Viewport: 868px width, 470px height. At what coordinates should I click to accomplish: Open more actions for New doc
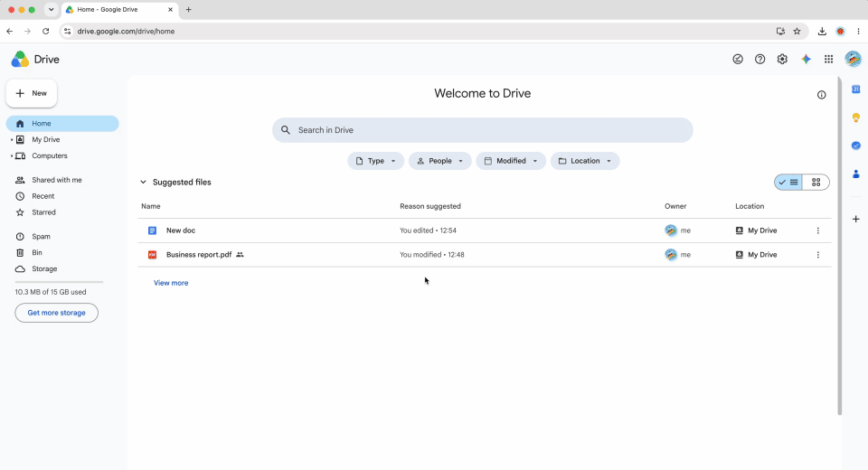tap(817, 230)
